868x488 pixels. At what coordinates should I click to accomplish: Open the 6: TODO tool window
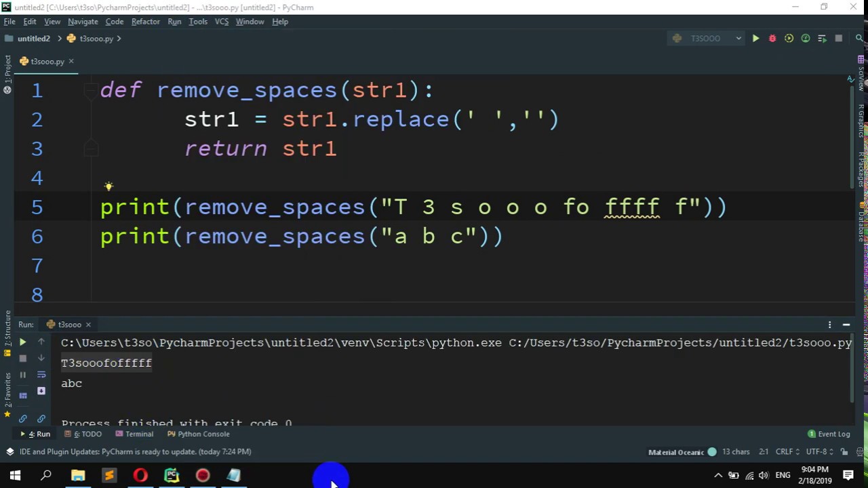point(83,434)
